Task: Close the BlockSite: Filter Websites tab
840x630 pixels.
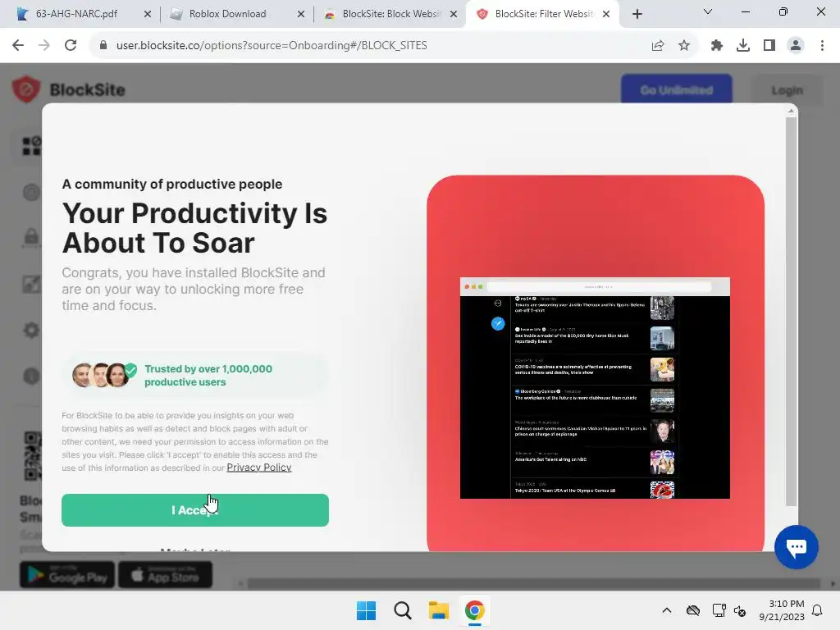Action: (x=606, y=14)
